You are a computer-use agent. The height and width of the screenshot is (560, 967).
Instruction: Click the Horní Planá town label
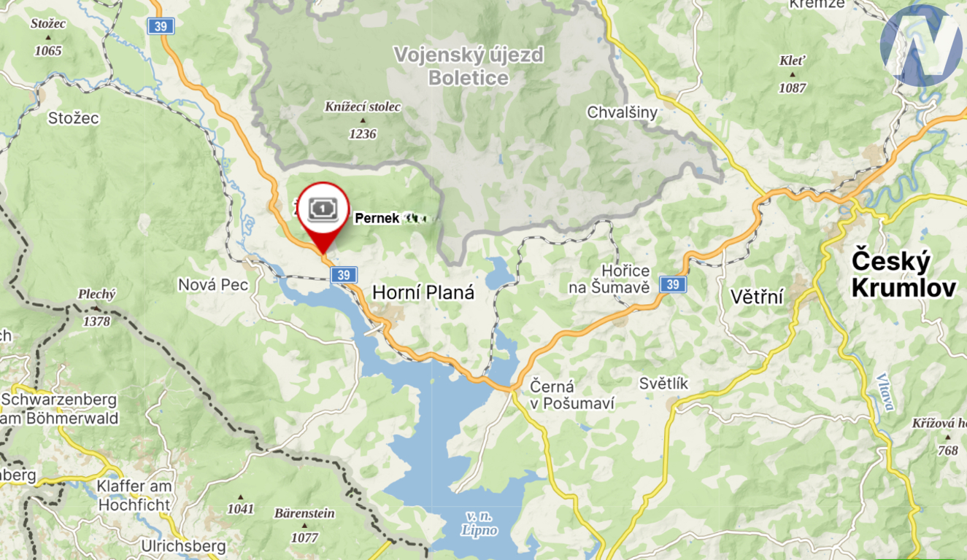pyautogui.click(x=423, y=293)
